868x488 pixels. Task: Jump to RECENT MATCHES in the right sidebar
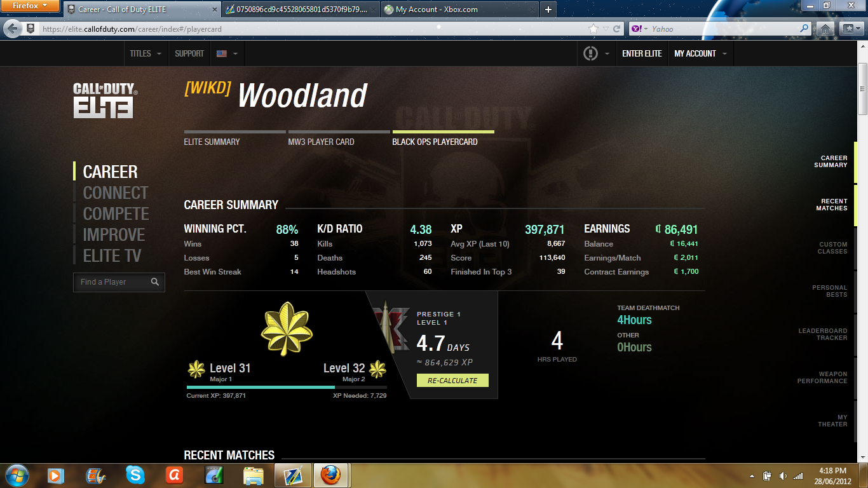[x=832, y=205]
